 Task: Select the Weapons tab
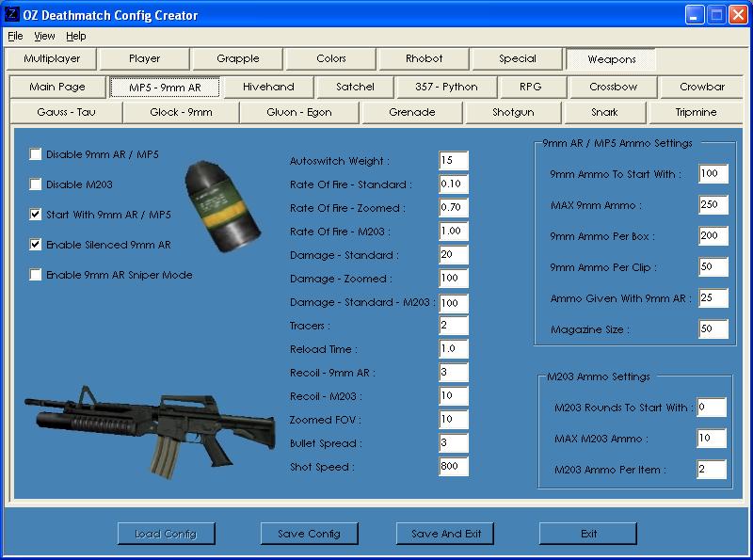click(611, 59)
